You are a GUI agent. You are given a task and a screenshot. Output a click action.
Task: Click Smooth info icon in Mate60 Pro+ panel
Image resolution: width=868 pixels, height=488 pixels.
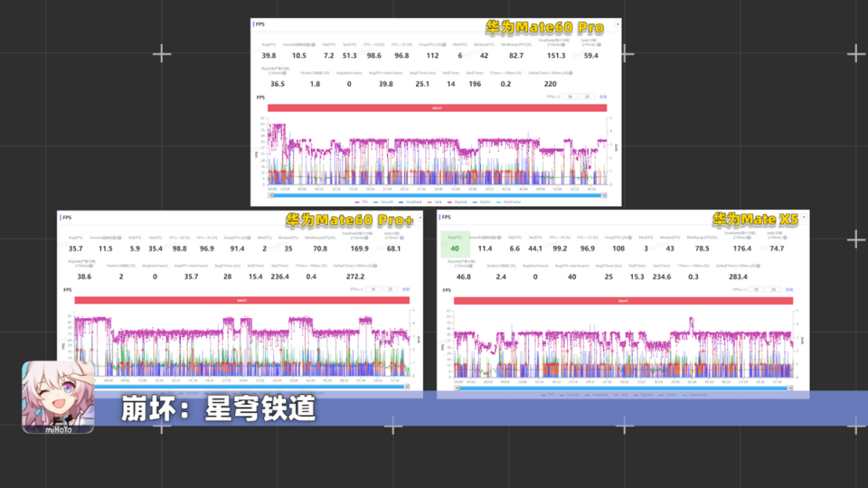pos(119,238)
